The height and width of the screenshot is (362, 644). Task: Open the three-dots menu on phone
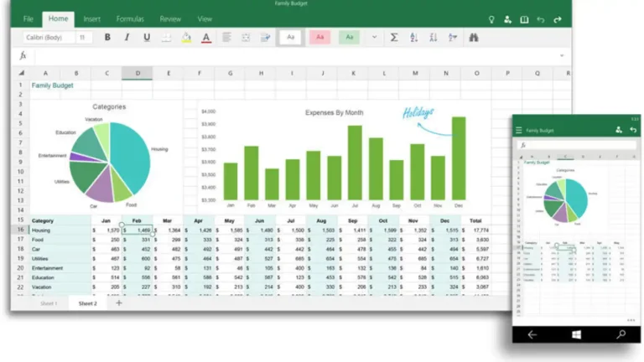click(631, 320)
